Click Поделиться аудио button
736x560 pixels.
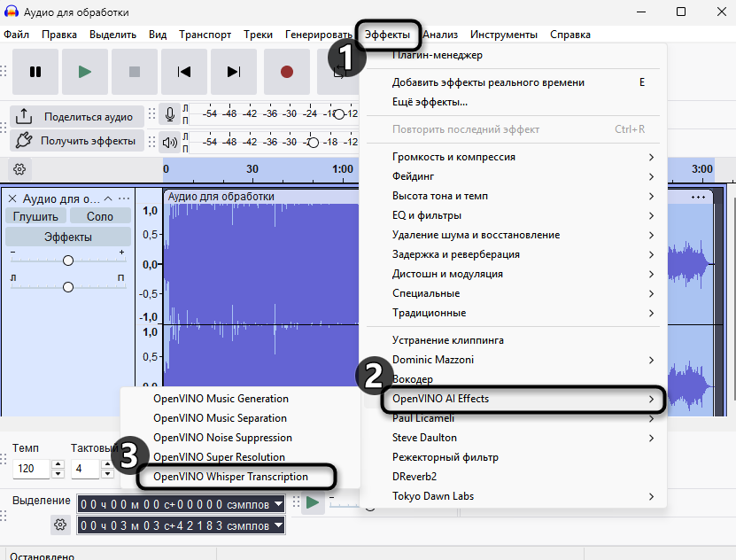point(77,116)
